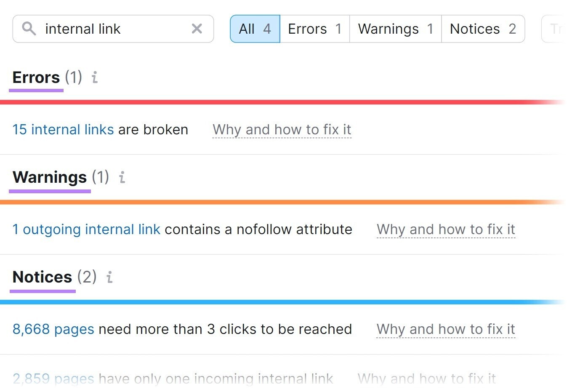Screen dimensions: 572x392
Task: Click Why and how to fix it for click depth
Action: tap(446, 329)
